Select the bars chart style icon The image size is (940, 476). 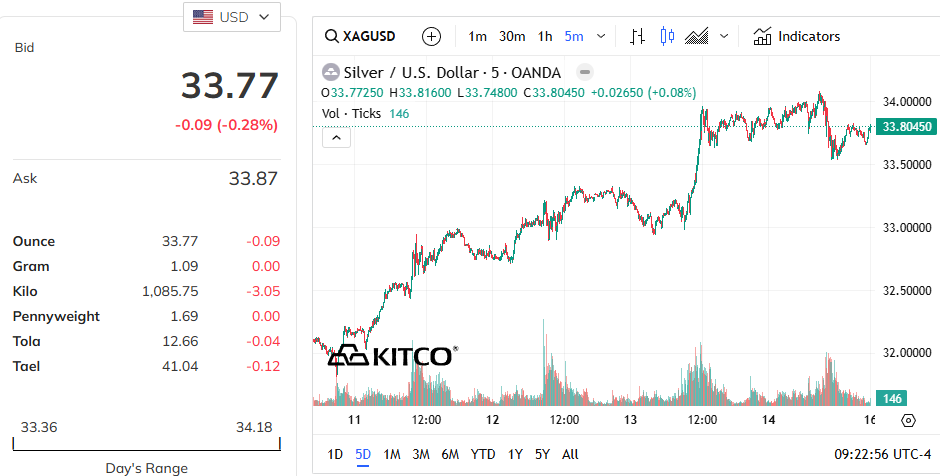(x=637, y=37)
